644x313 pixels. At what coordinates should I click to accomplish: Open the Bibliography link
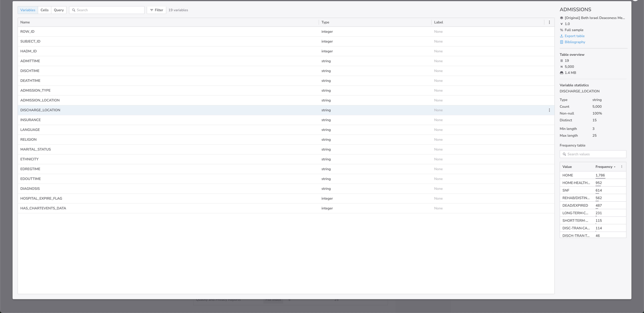[575, 42]
